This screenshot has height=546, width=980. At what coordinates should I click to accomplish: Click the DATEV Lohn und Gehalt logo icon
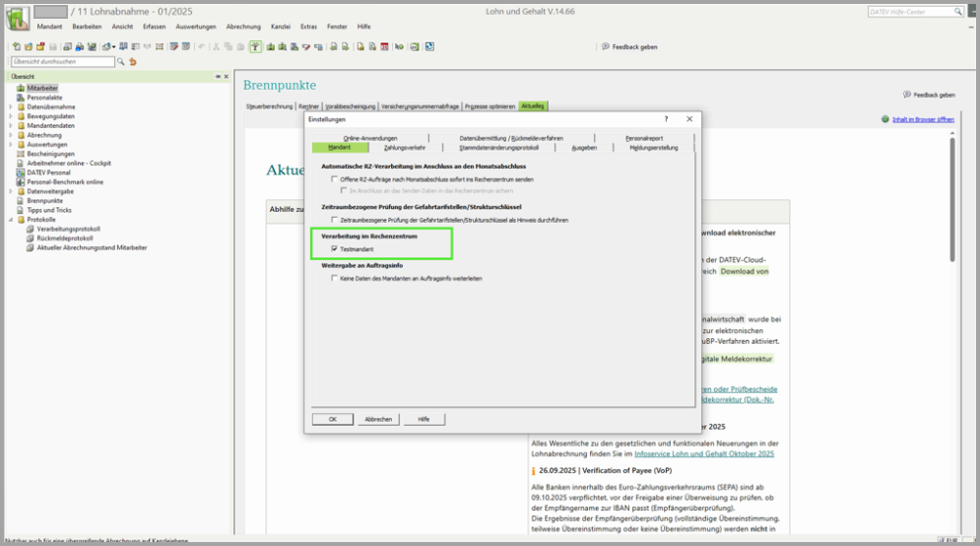(x=19, y=18)
